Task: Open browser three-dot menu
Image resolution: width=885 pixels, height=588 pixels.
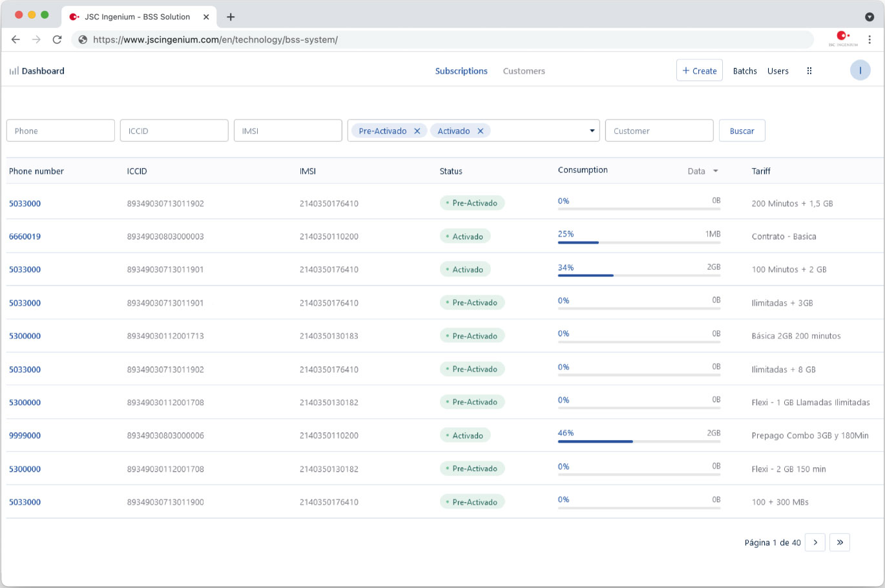Action: 869,39
